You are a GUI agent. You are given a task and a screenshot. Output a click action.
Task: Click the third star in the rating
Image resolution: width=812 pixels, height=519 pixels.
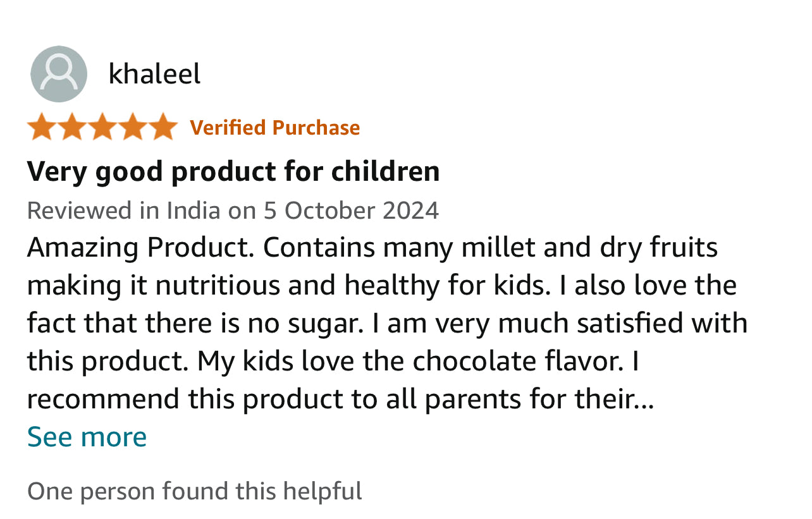[x=102, y=127]
